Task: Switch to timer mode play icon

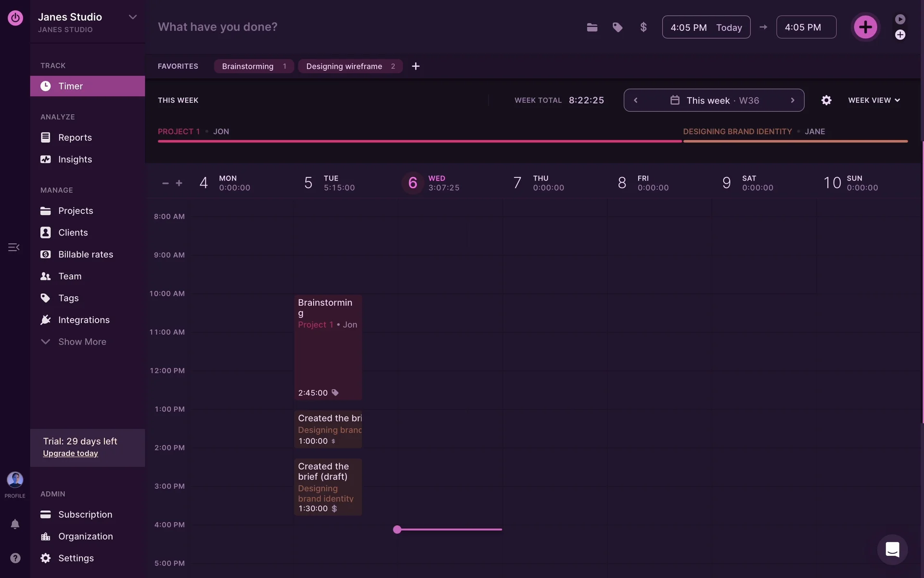Action: click(x=900, y=19)
